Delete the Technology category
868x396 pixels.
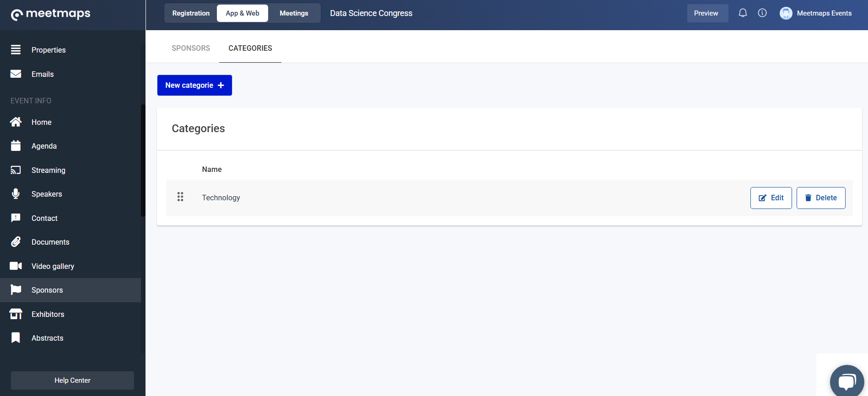point(820,198)
